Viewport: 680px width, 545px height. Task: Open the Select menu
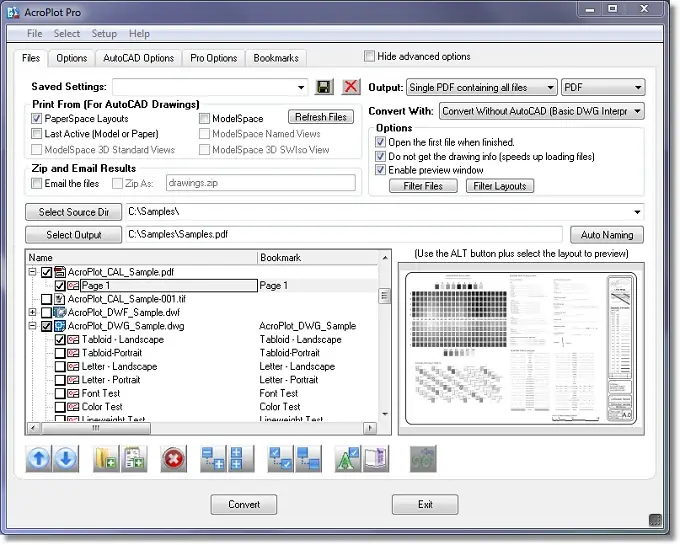point(67,33)
